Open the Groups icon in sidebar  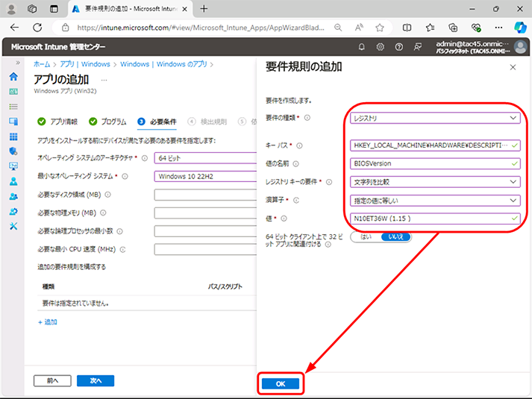pos(13,196)
